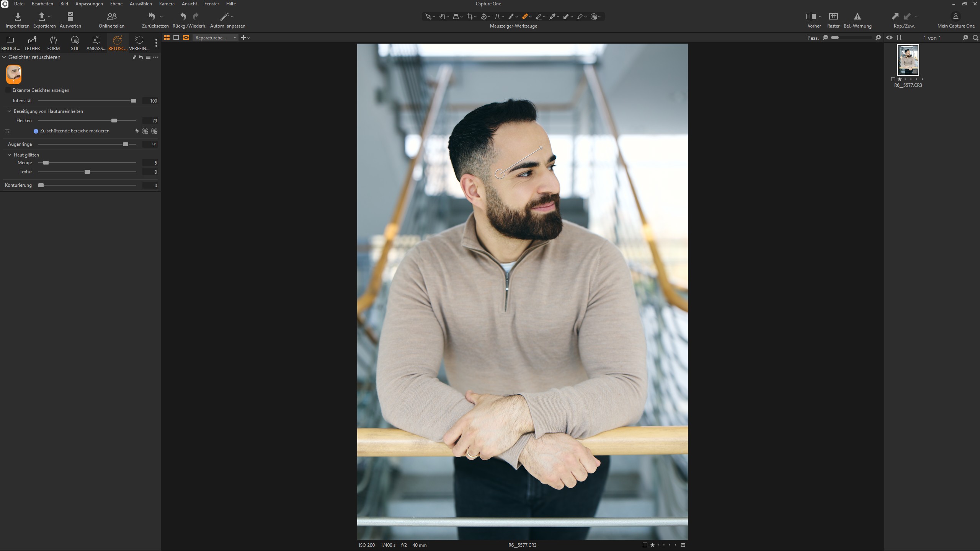Toggle the multi-view grid layout button
This screenshot has height=551, width=980.
(167, 37)
